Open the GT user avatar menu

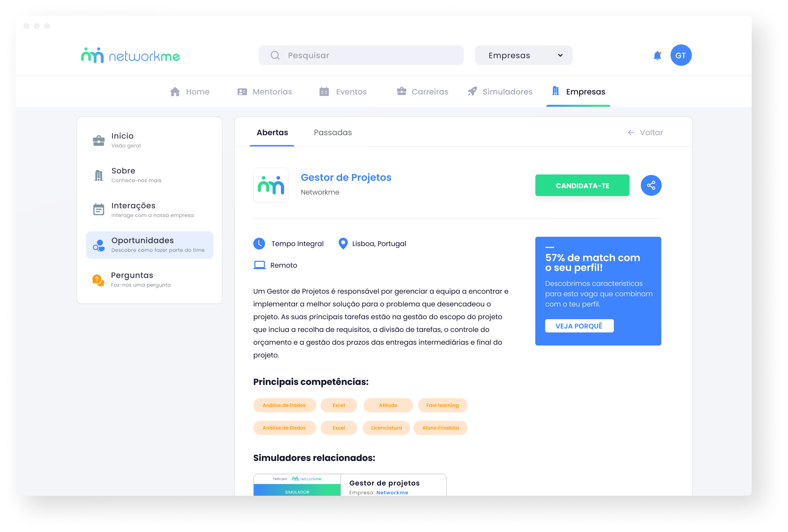pos(680,55)
